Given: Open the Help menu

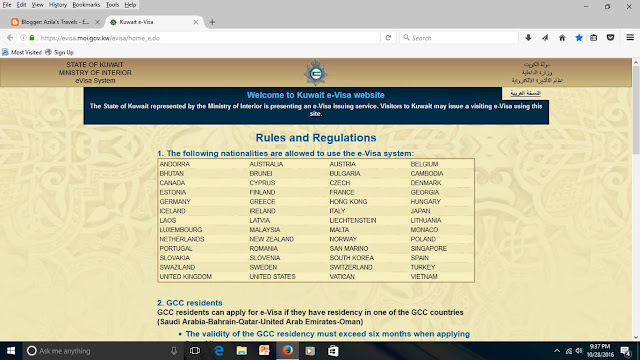Looking at the screenshot, I should 130,5.
